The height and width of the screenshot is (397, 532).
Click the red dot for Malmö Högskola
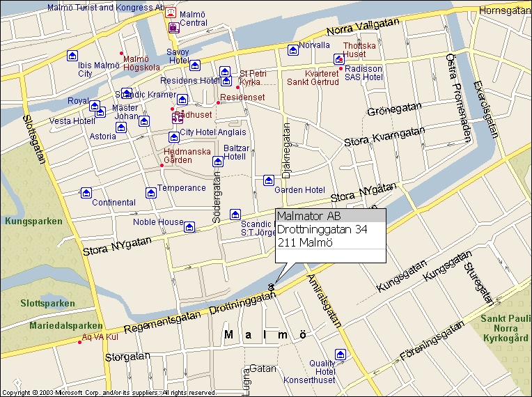121,53
